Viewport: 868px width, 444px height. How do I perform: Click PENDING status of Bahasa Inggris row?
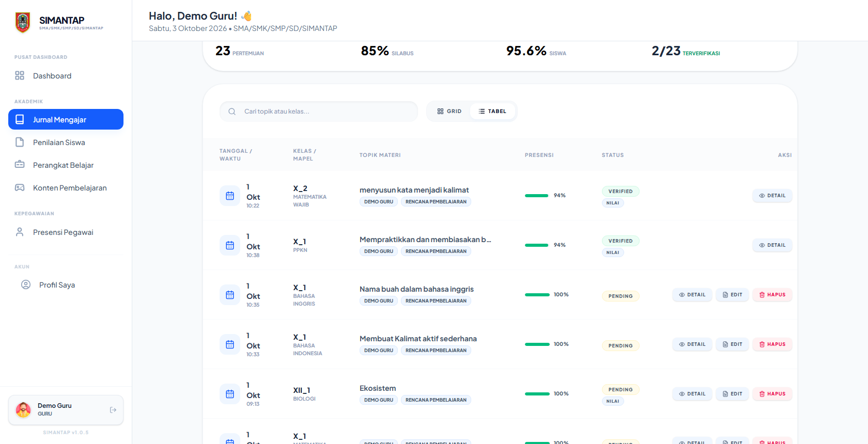coord(621,296)
